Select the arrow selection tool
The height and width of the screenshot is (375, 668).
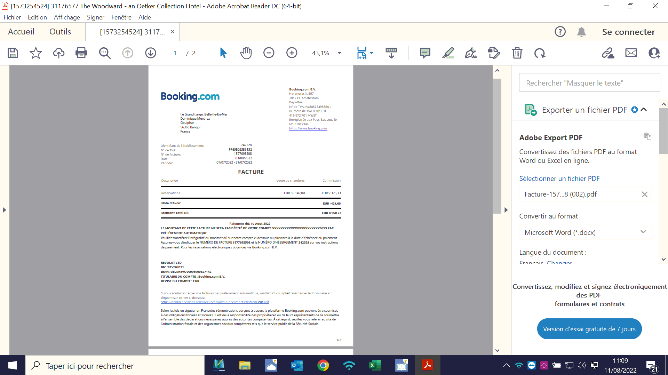(x=223, y=53)
